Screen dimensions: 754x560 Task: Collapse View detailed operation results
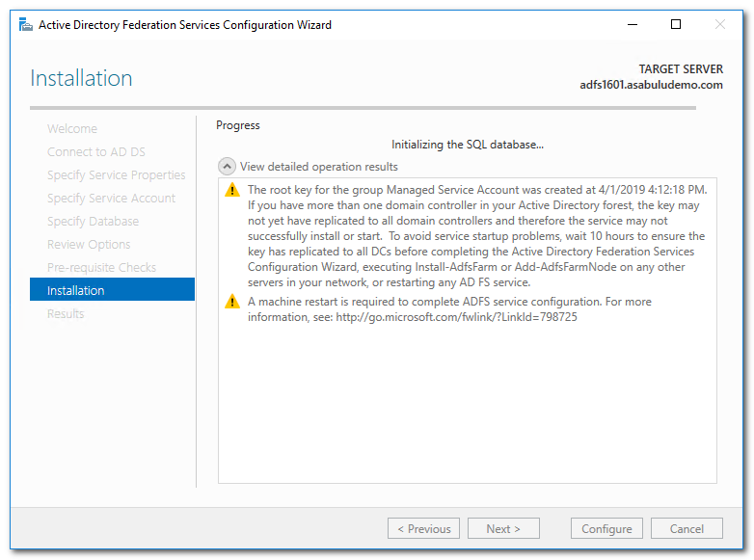[227, 167]
